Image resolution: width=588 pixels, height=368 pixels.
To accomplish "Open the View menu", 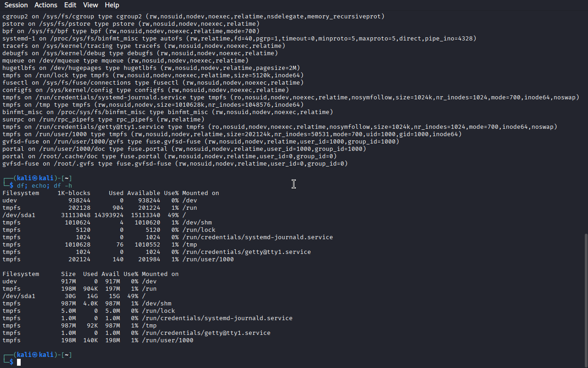I will 90,5.
